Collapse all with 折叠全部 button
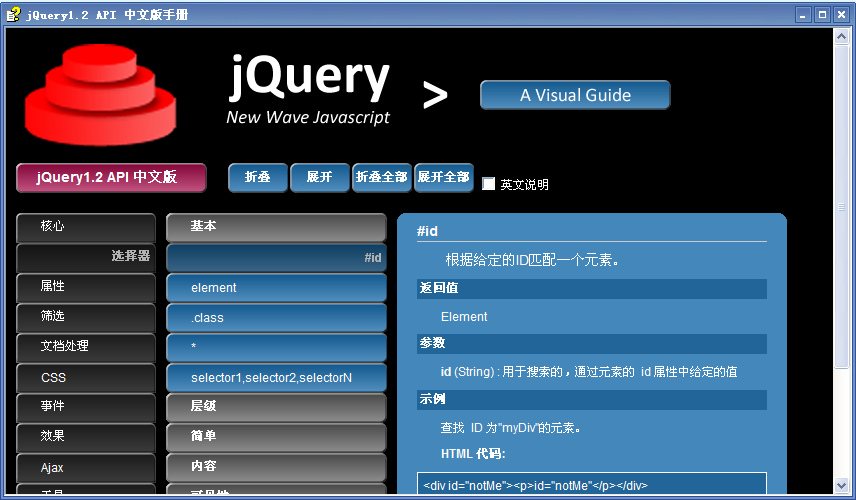 (x=382, y=177)
